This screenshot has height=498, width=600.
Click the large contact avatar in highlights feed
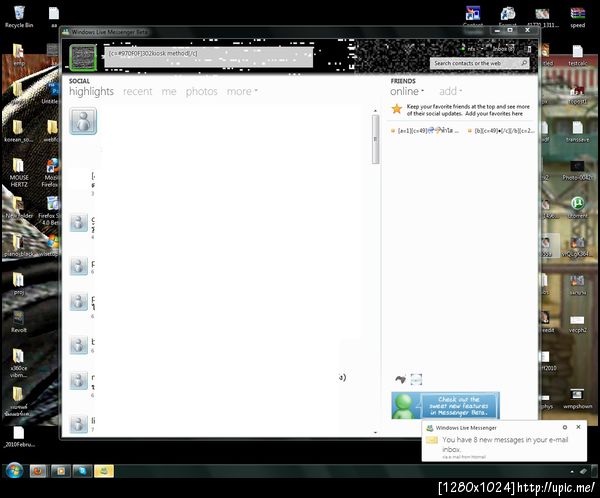pyautogui.click(x=83, y=121)
